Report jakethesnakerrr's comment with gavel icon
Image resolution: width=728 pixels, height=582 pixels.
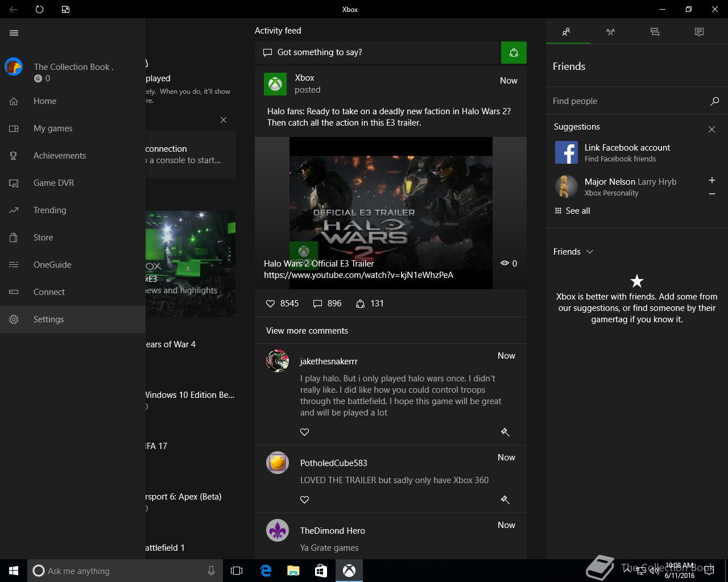click(505, 432)
